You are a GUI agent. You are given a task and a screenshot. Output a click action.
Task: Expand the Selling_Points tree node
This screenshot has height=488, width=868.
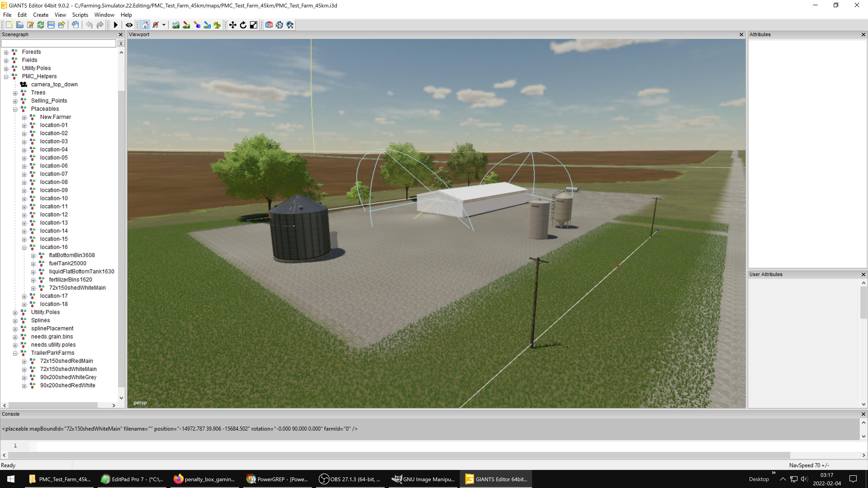point(15,101)
